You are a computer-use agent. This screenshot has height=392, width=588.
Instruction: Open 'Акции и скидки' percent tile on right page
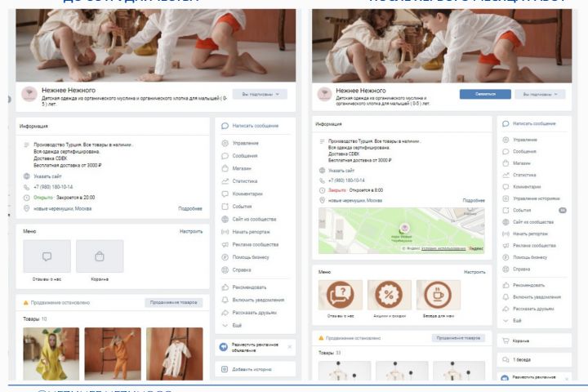tap(390, 295)
